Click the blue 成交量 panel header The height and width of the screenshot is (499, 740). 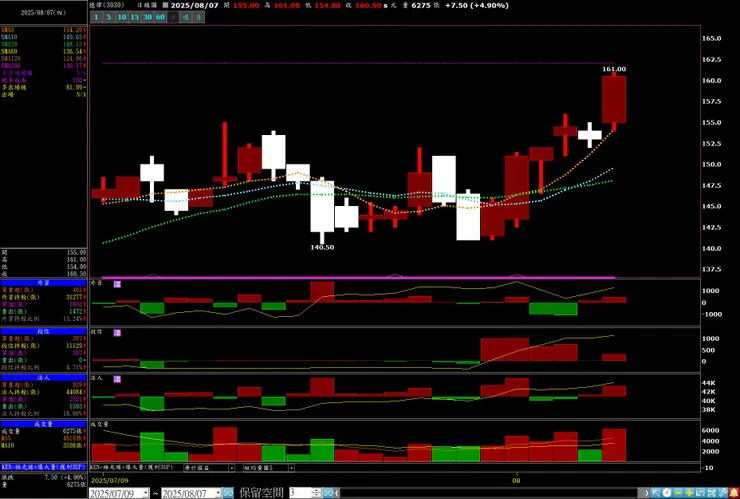pos(44,424)
